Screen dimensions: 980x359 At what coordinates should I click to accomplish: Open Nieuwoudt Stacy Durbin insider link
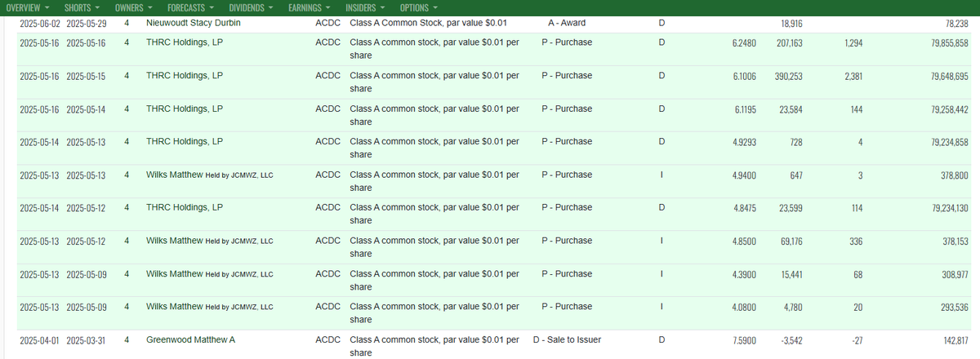pos(194,23)
